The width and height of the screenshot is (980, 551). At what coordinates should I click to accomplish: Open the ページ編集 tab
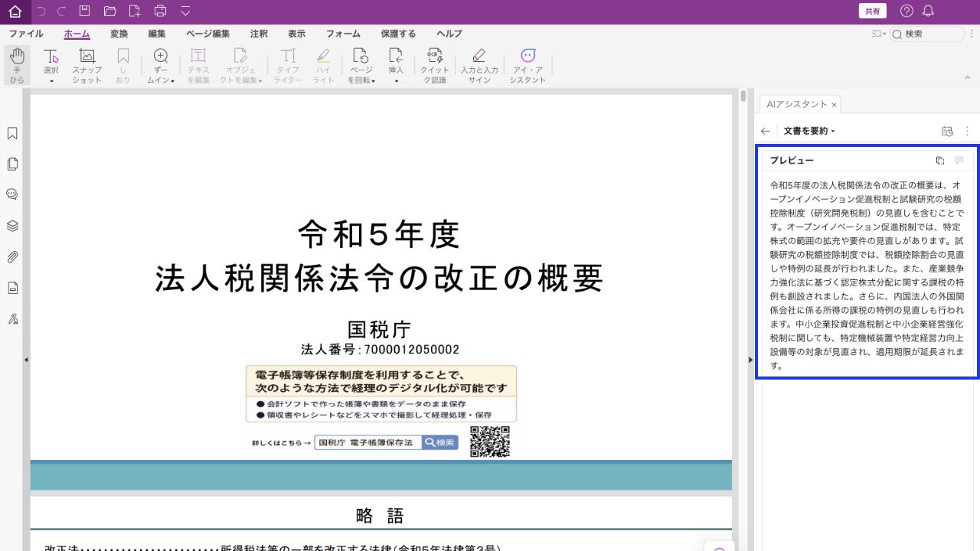[207, 34]
